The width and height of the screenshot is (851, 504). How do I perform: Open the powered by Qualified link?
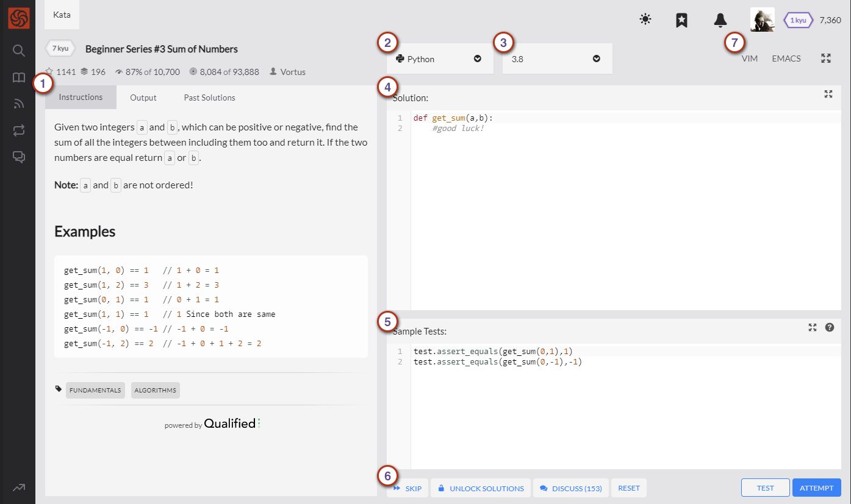[212, 424]
